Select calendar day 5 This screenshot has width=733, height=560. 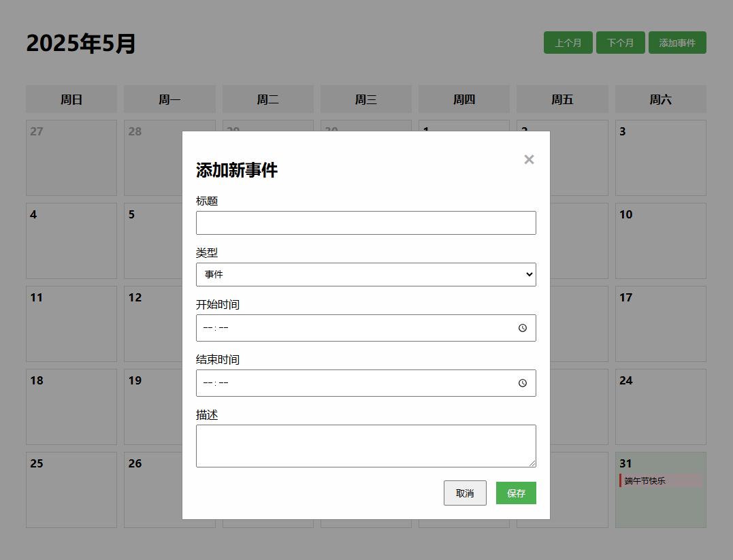click(x=153, y=241)
